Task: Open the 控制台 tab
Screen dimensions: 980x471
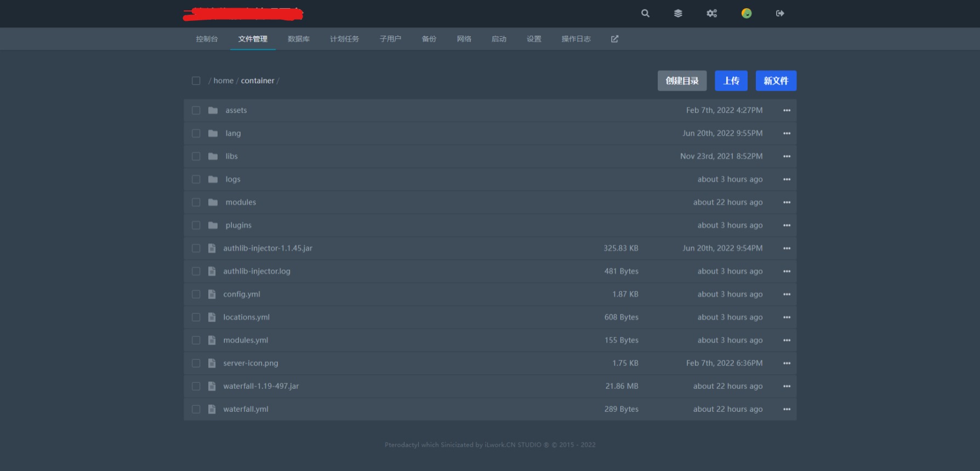Action: tap(207, 39)
